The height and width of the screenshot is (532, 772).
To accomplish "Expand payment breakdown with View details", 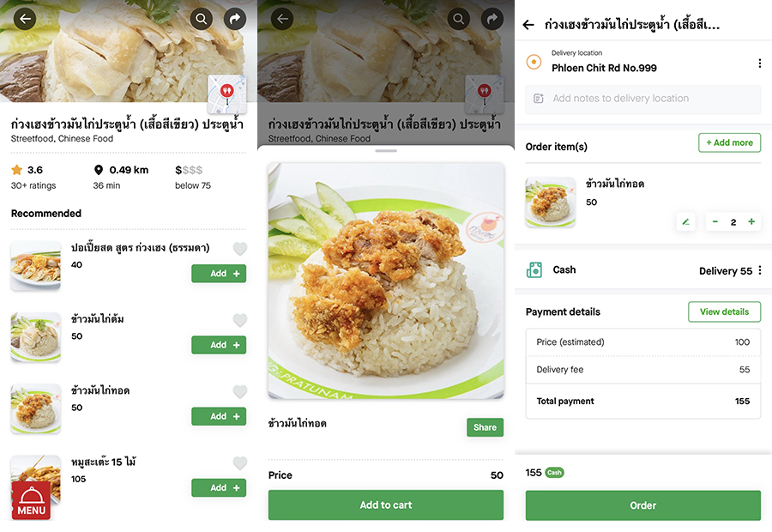I will click(724, 311).
